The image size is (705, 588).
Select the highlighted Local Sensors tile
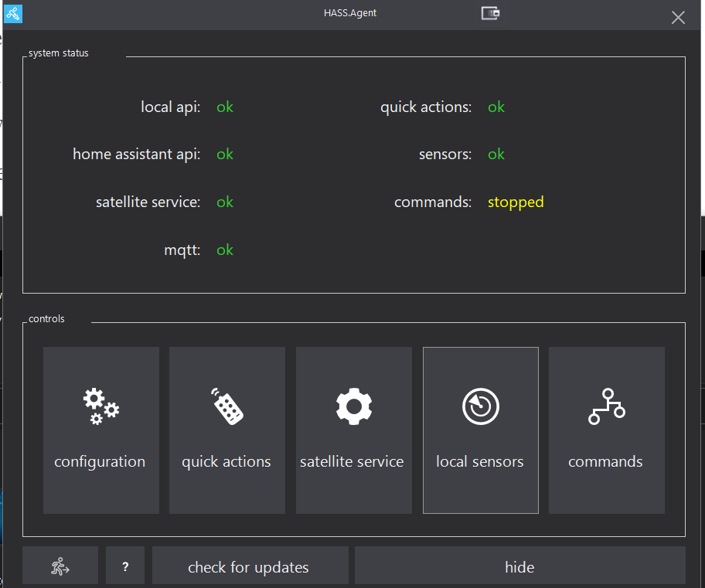click(x=480, y=430)
